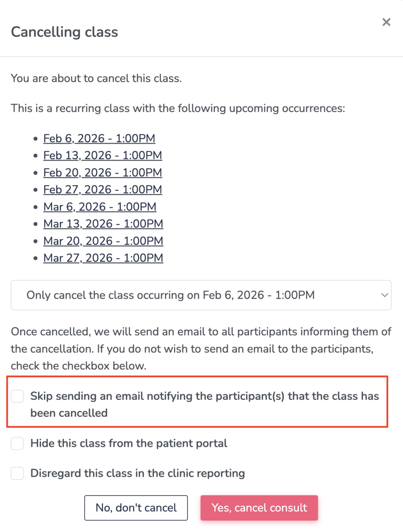Open the Mar 20, 2026 occurrence link
The height and width of the screenshot is (532, 403).
click(103, 241)
